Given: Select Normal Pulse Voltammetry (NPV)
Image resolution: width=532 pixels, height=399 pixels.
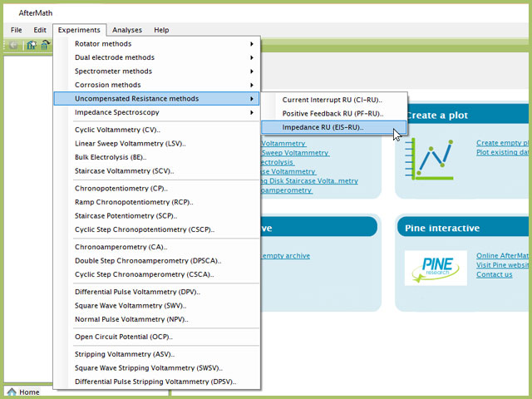Looking at the screenshot, I should (x=157, y=319).
